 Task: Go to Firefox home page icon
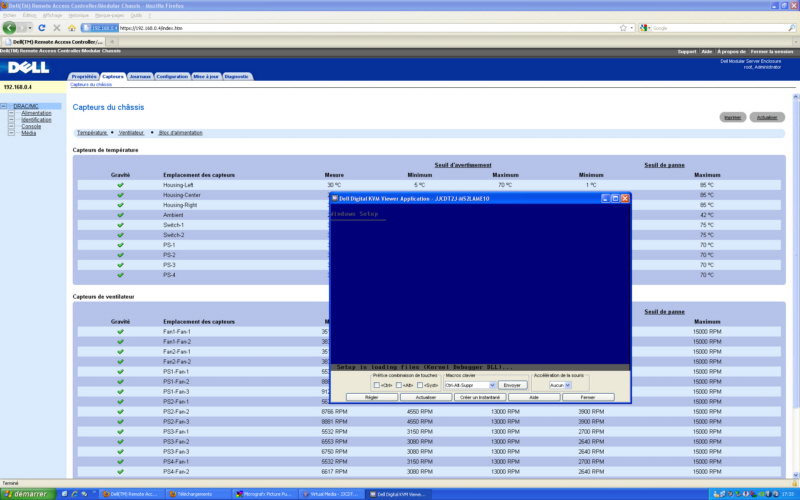pos(71,28)
